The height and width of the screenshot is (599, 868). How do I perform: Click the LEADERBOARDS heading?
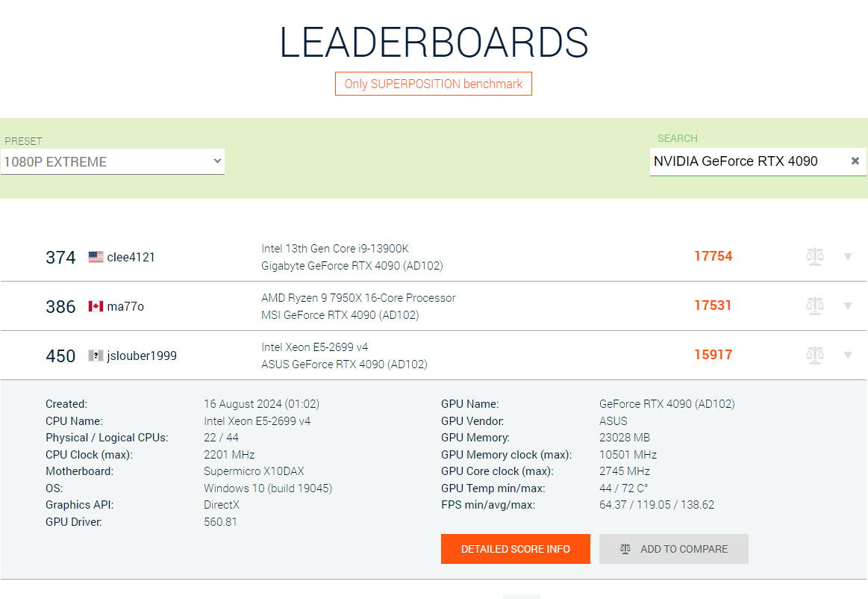(x=434, y=42)
